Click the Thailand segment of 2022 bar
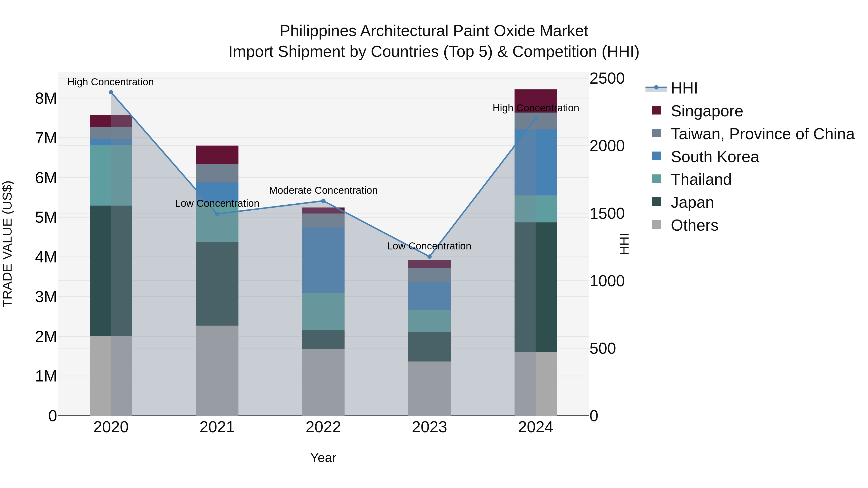 point(323,312)
